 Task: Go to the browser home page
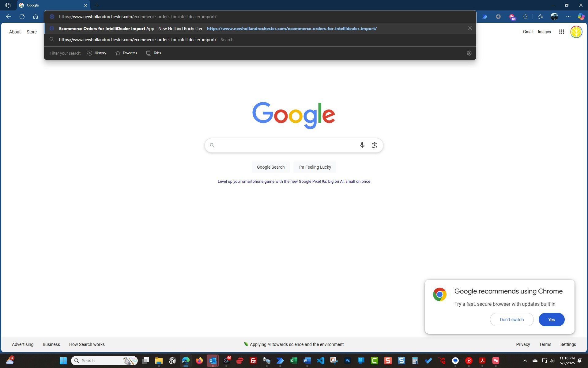click(36, 17)
